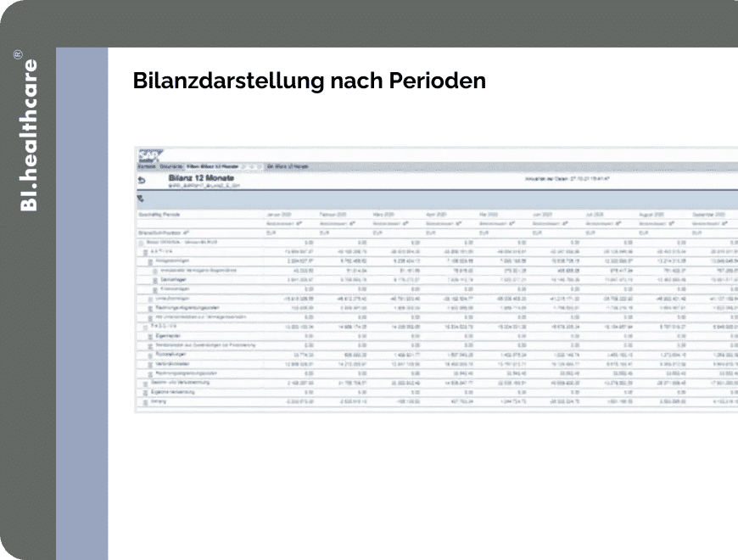Click the BI.healthcare logo in the sidebar

28,131
